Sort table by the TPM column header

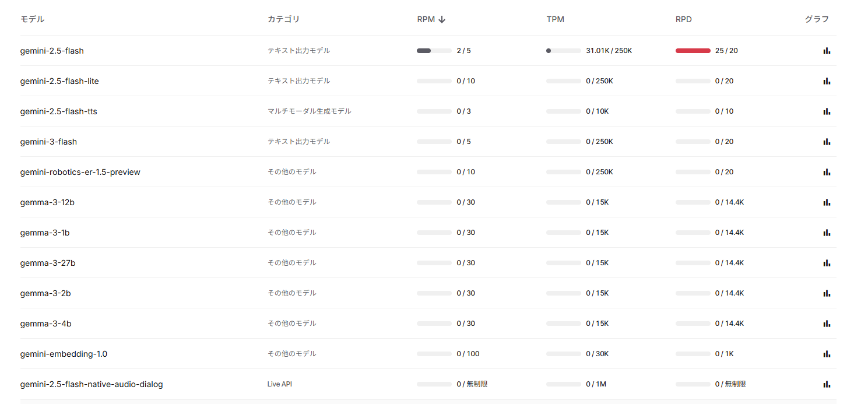click(x=555, y=19)
